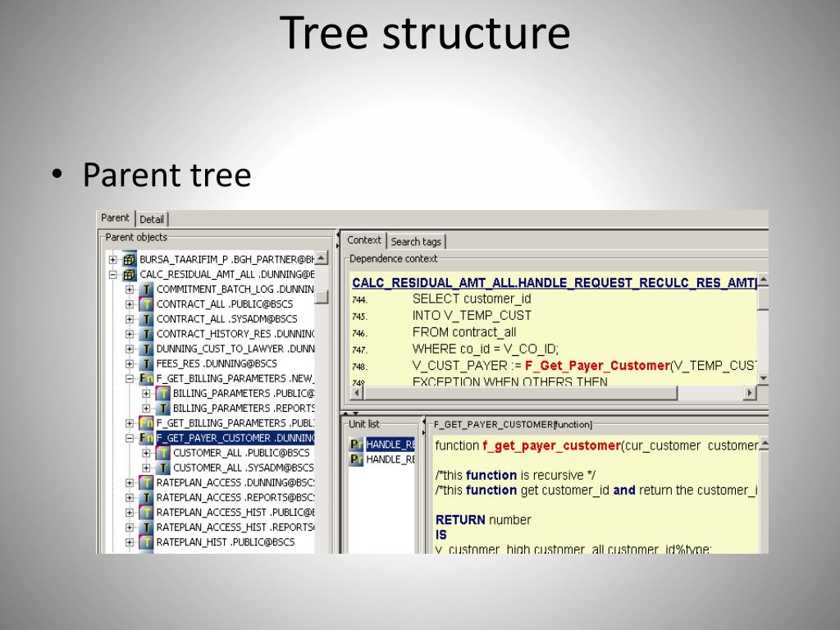Viewport: 840px width, 630px height.
Task: Open the Search tags tab
Action: point(415,241)
